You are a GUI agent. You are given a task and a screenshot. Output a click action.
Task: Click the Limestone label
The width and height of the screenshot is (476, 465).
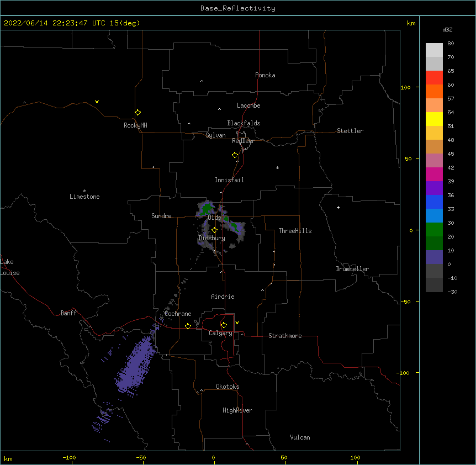click(84, 197)
